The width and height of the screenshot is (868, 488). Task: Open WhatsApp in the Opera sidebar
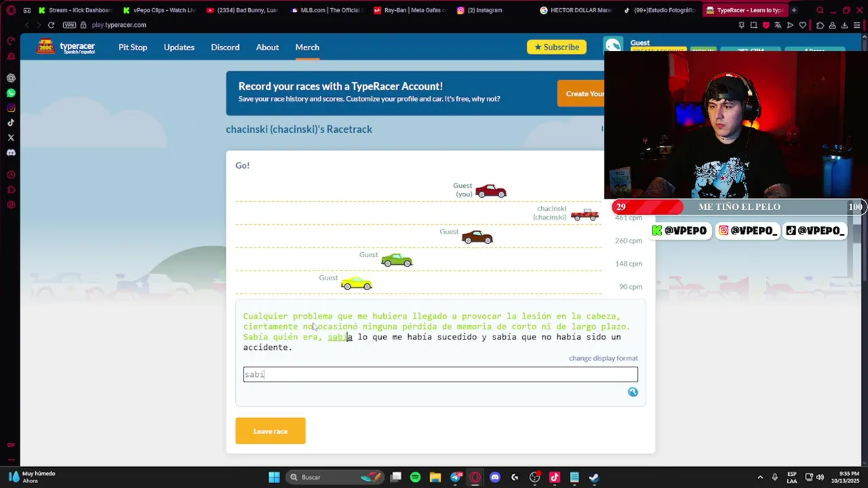pos(11,93)
